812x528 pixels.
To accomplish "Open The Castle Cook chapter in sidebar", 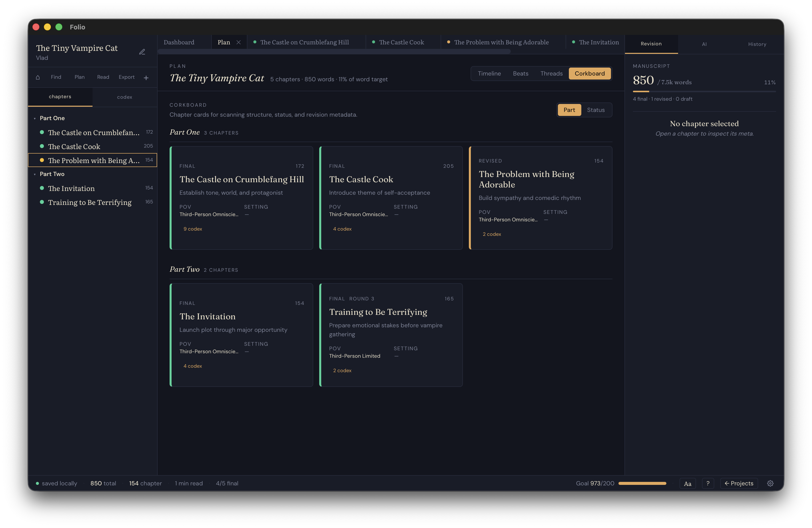I will tap(93, 146).
